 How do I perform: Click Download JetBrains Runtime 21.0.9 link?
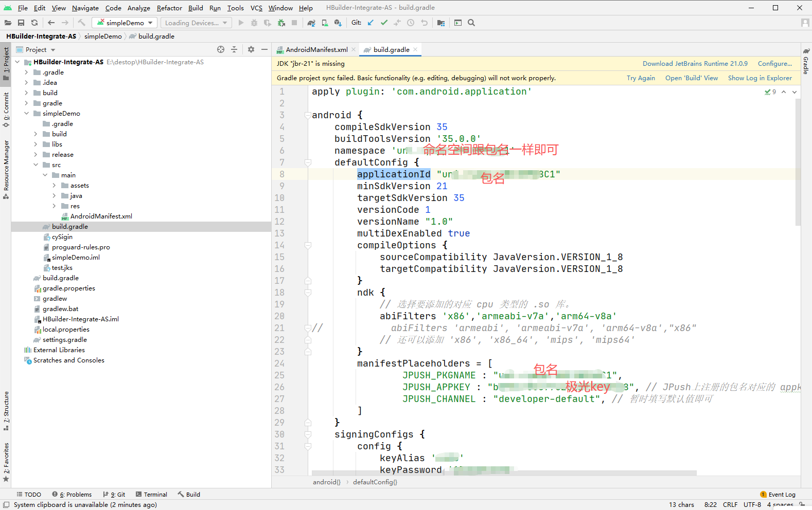point(695,64)
